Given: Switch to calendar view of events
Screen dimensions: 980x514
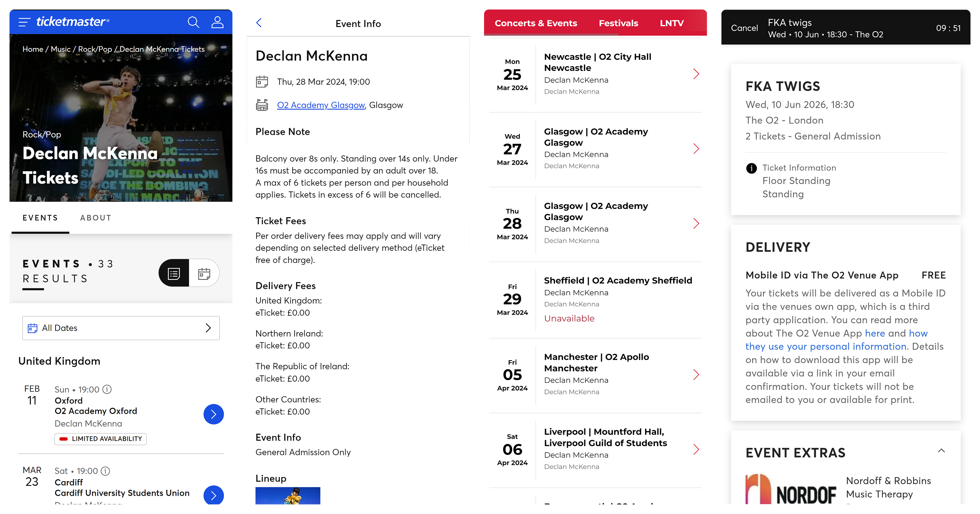Looking at the screenshot, I should coord(204,273).
